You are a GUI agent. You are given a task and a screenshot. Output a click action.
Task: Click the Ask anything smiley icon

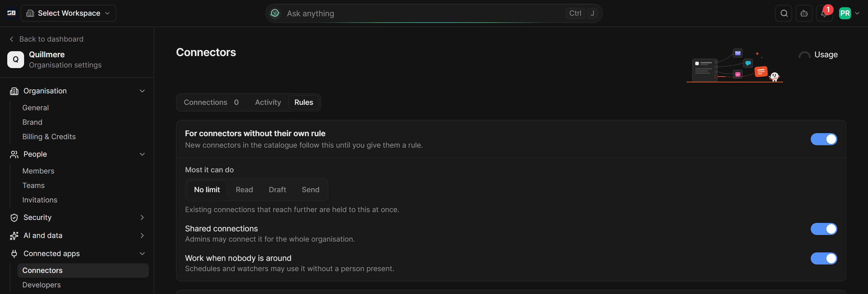tap(275, 13)
